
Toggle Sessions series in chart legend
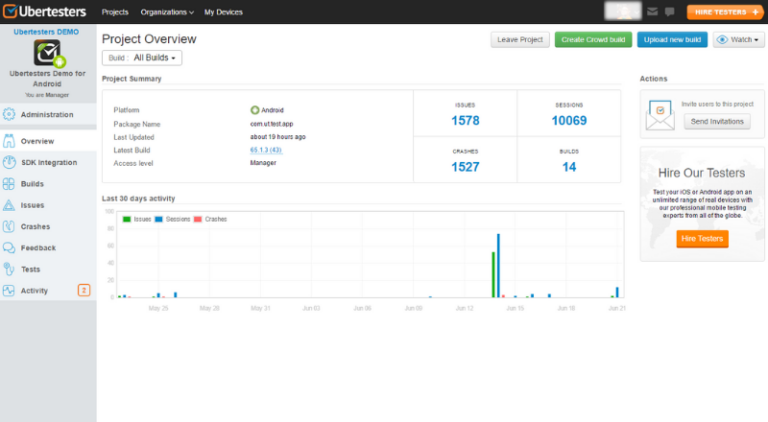pos(172,218)
